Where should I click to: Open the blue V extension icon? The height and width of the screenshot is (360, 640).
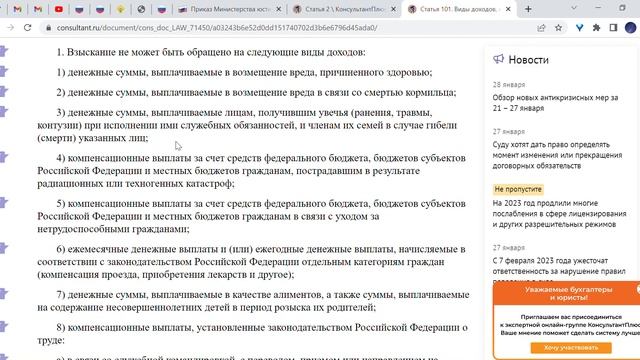579,28
